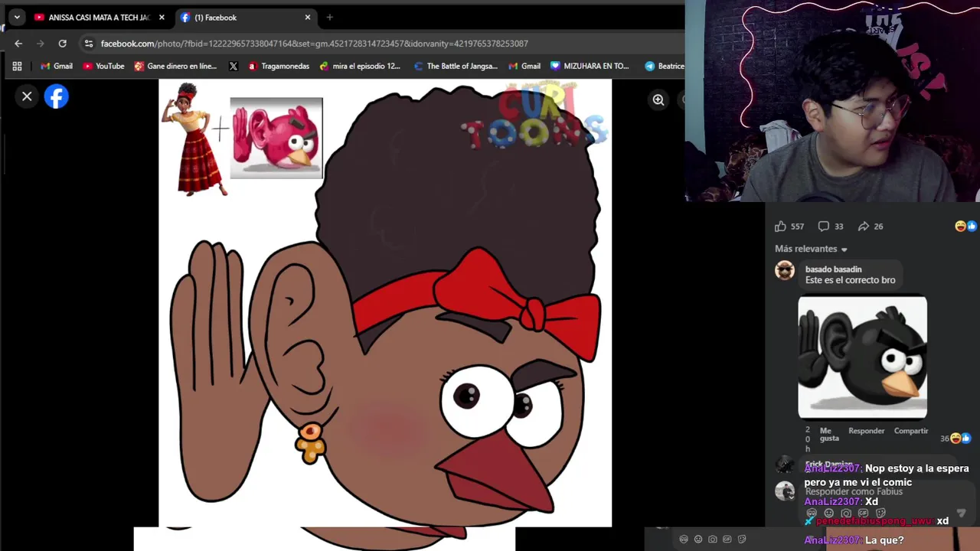Open the apps grid bookmark icon
Screen dimensions: 980x551
17,66
